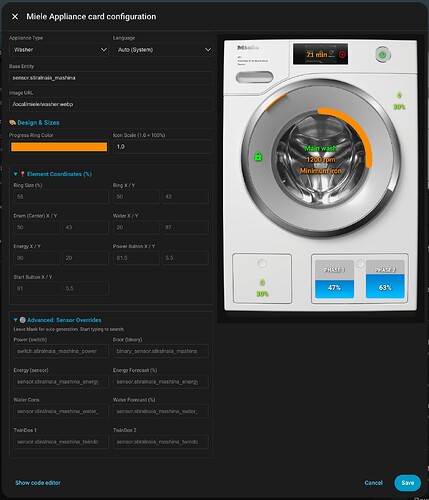
Task: Click the green power button on washer
Action: point(383,54)
